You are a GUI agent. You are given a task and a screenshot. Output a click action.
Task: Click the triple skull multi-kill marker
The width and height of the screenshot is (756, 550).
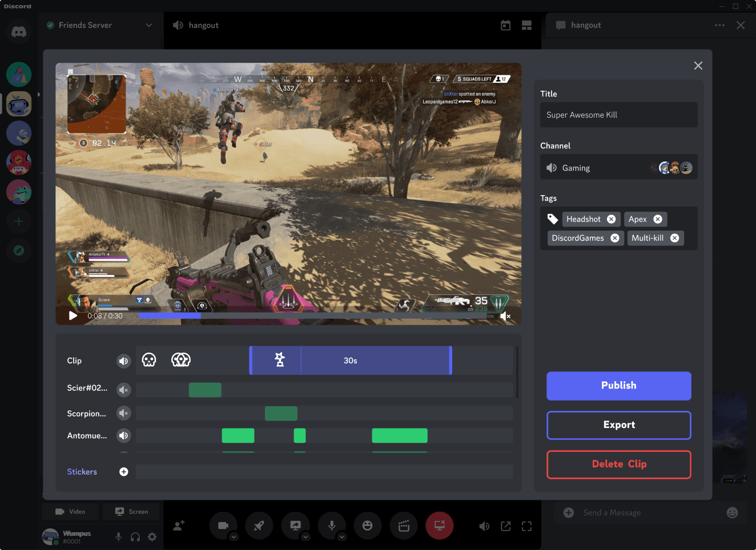[181, 360]
